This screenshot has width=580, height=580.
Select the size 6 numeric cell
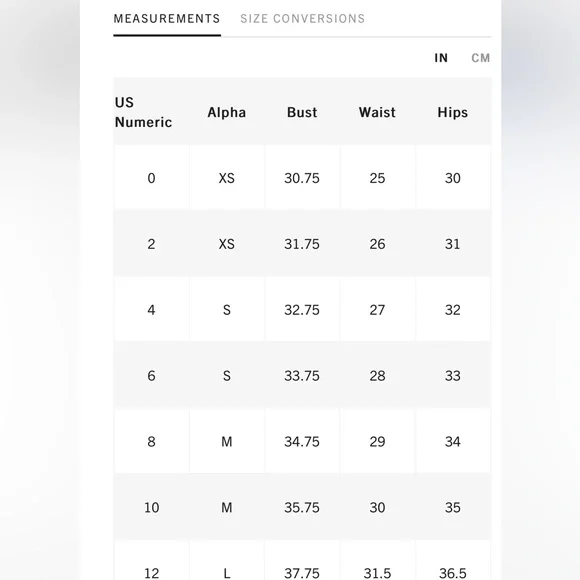151,375
